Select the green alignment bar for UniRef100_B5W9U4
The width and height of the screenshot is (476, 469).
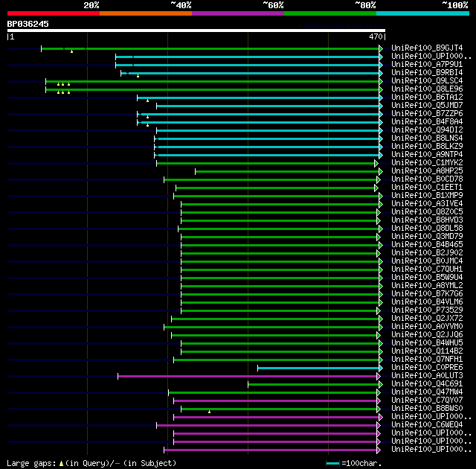[x=280, y=278]
